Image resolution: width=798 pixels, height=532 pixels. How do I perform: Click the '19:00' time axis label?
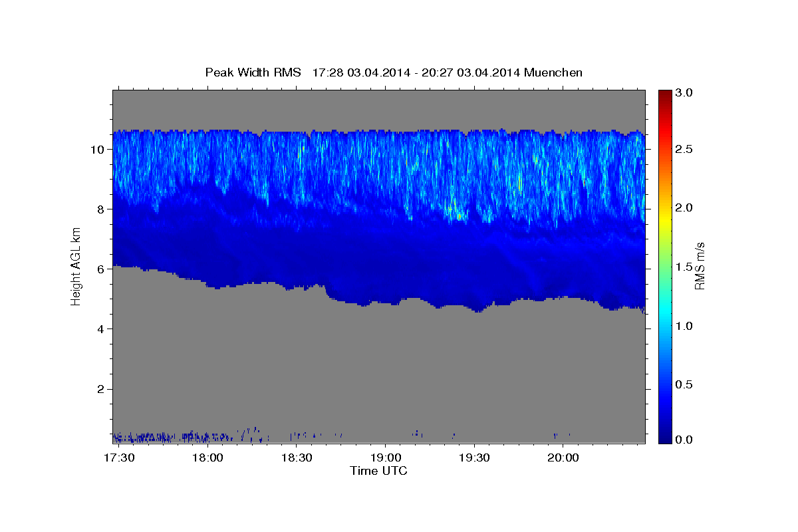386,458
